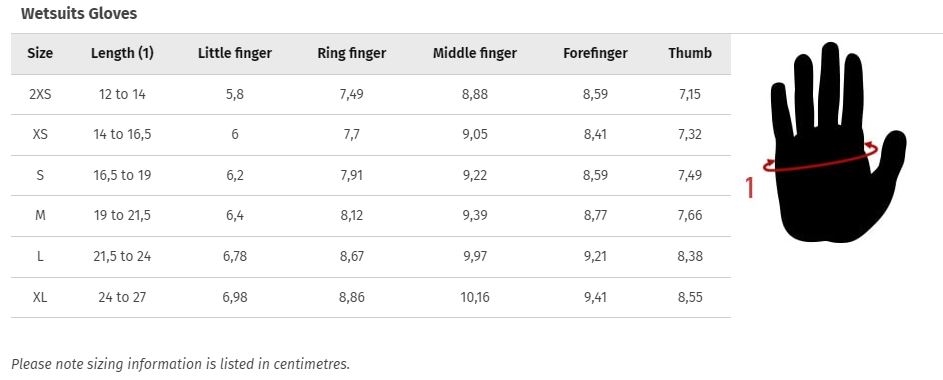Select the 21,5 to 24 length cell
Screen dimensions: 943x380
click(x=122, y=256)
